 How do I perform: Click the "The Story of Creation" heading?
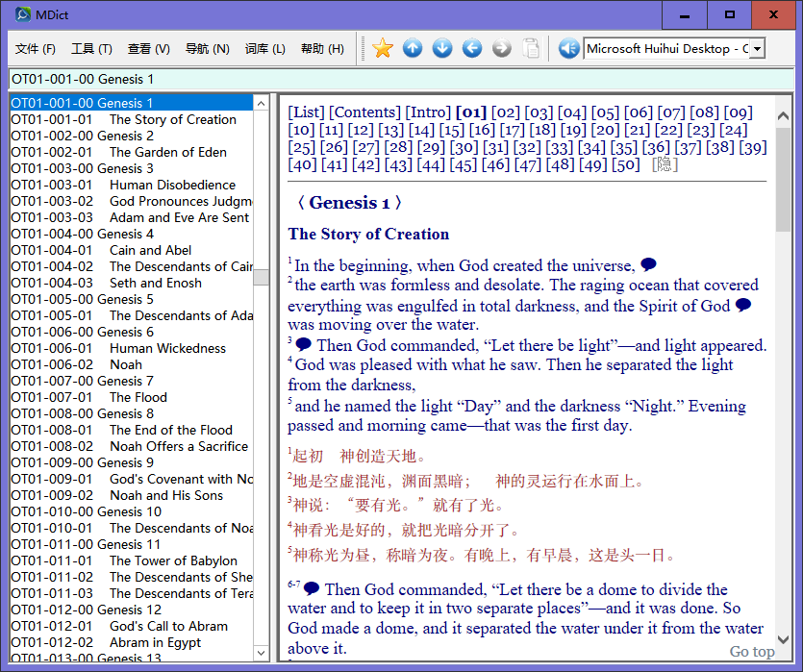click(x=368, y=234)
